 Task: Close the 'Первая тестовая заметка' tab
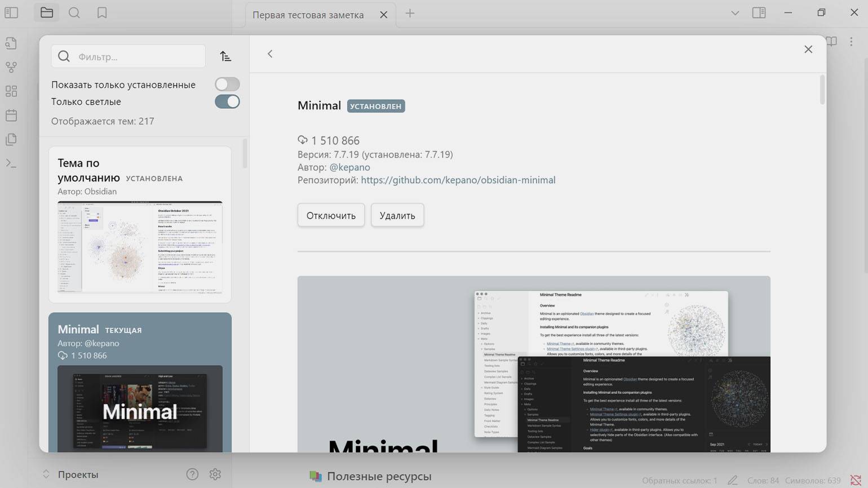pos(384,15)
